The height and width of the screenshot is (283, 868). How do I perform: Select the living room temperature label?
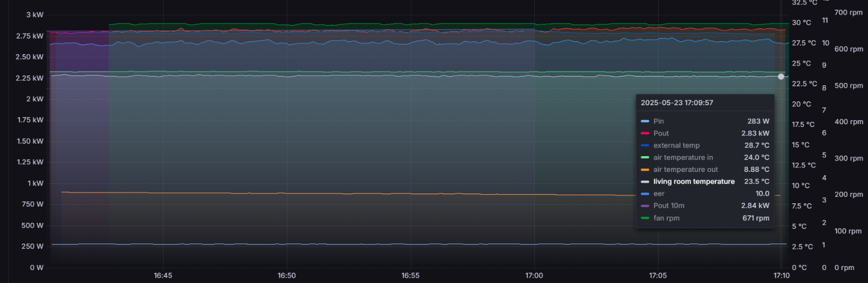(x=694, y=182)
